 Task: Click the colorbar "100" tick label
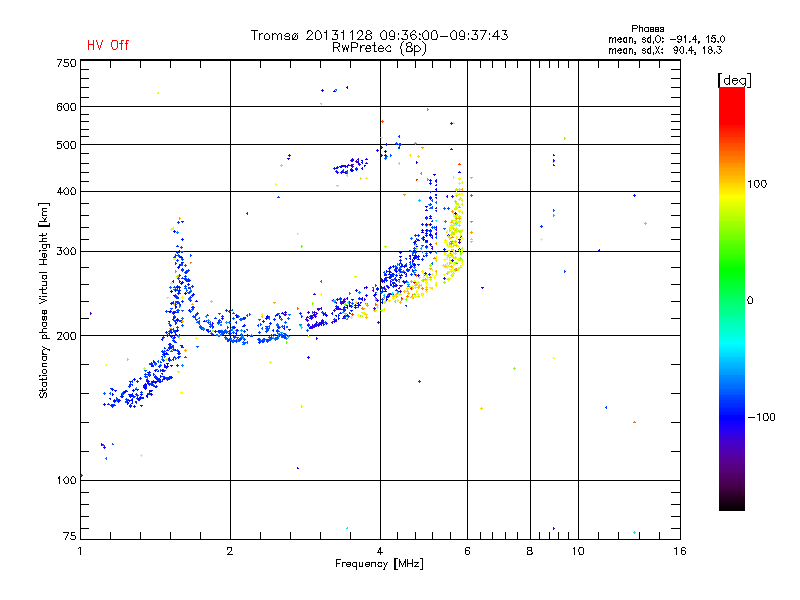tap(757, 184)
